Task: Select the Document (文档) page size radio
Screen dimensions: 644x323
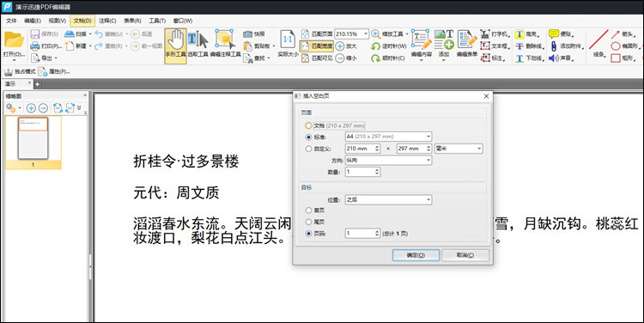Action: (x=308, y=125)
